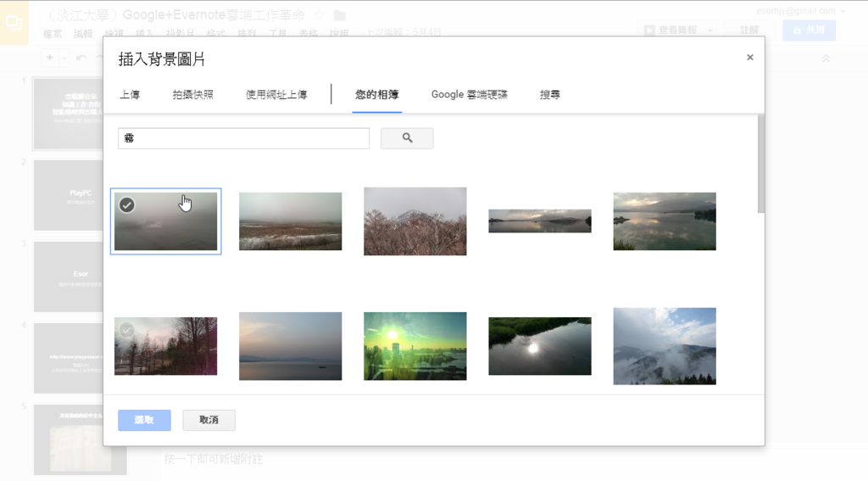
Task: Click the folder icon beside the title
Action: [x=340, y=15]
